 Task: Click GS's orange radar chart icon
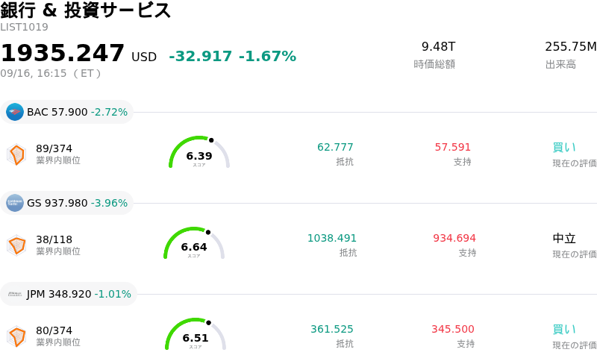pyautogui.click(x=16, y=245)
